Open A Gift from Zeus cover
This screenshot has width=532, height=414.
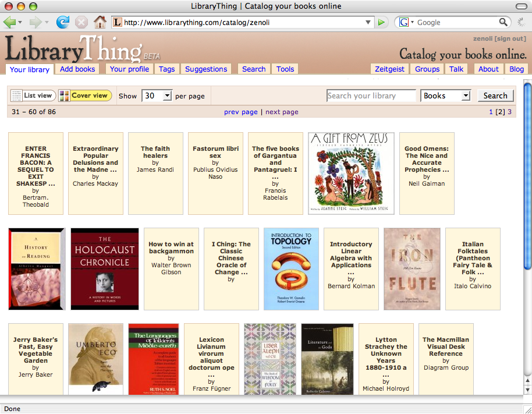click(351, 174)
